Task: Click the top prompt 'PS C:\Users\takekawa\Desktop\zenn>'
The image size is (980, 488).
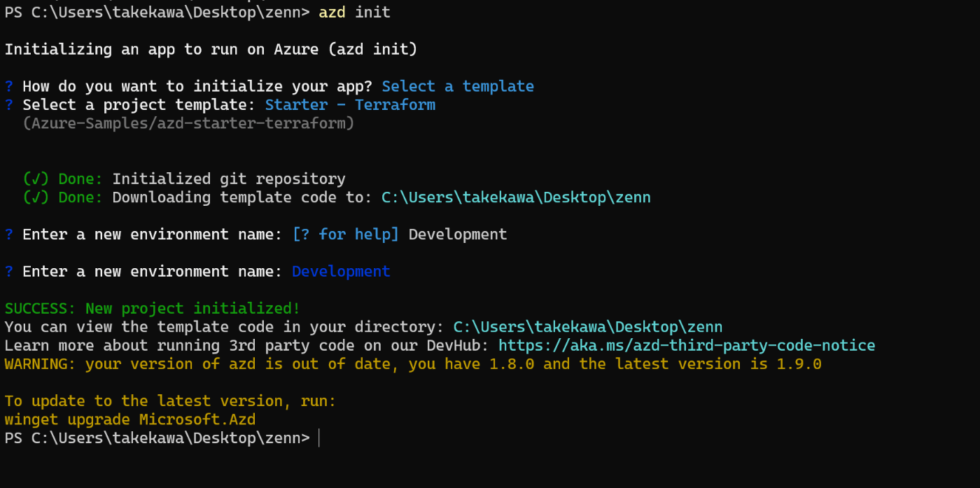Action: click(x=157, y=13)
